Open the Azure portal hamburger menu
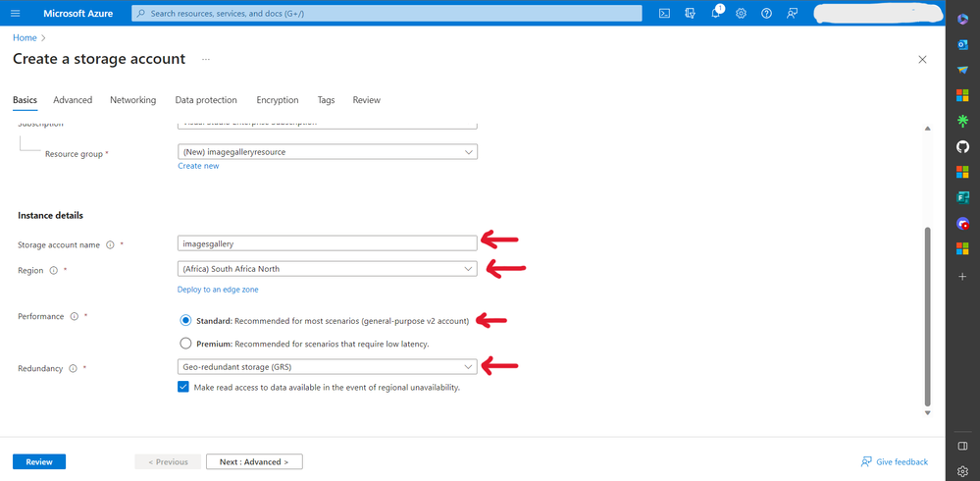This screenshot has height=481, width=980. pyautogui.click(x=16, y=13)
